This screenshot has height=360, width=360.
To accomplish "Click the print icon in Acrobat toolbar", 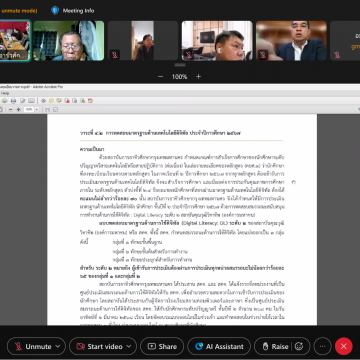I will click(13, 101).
